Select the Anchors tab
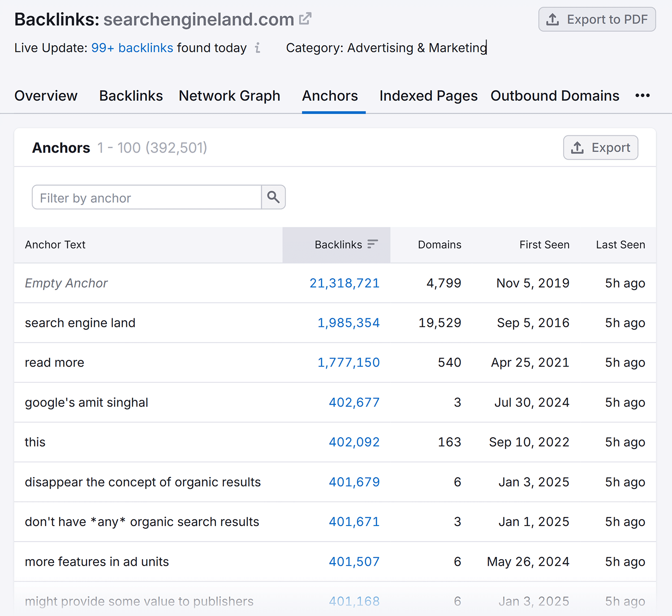Screen dimensions: 672x616 (x=330, y=96)
